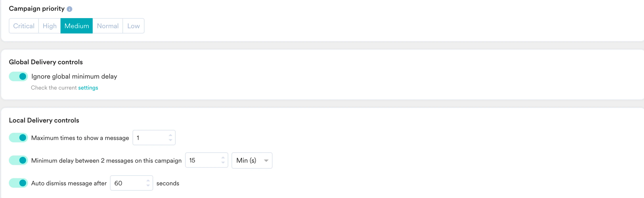Toggle Ignore global minimum delay switch
Image resolution: width=644 pixels, height=198 pixels.
pos(19,76)
